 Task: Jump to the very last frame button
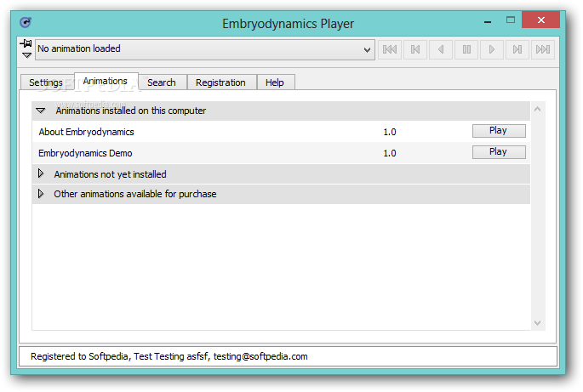coord(543,49)
